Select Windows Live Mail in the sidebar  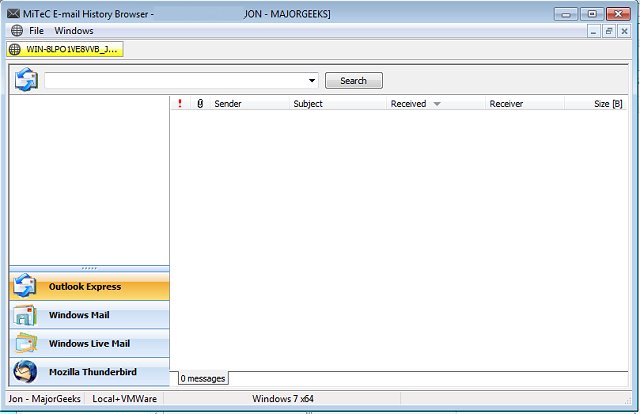point(89,344)
